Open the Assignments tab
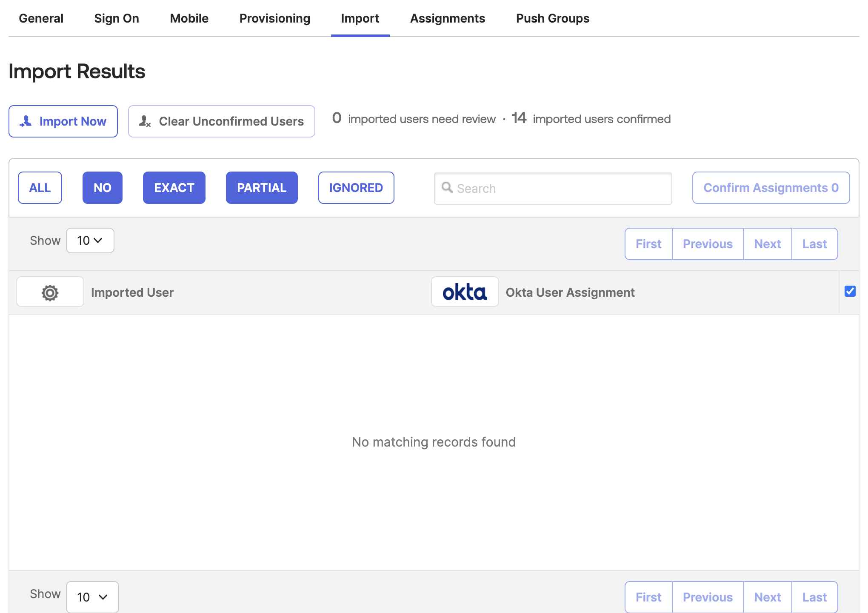 447,18
